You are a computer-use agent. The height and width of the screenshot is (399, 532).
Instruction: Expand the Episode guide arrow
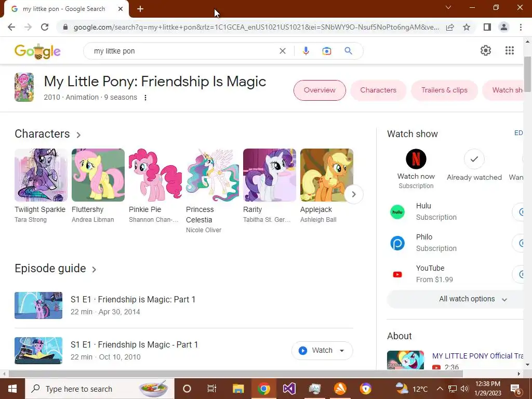coord(94,270)
